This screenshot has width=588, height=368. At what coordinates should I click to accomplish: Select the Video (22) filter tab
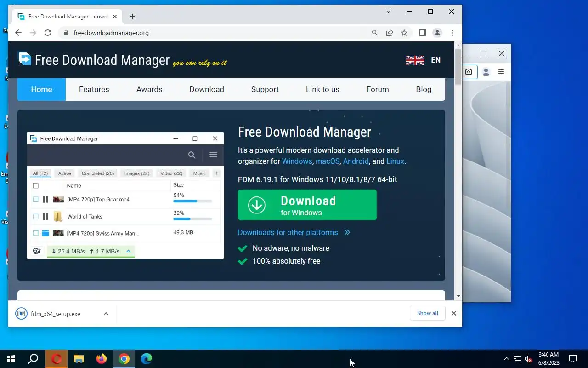(x=171, y=173)
